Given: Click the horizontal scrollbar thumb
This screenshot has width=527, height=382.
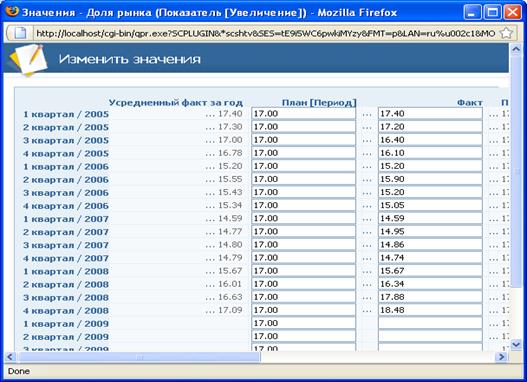Looking at the screenshot, I should [139, 357].
